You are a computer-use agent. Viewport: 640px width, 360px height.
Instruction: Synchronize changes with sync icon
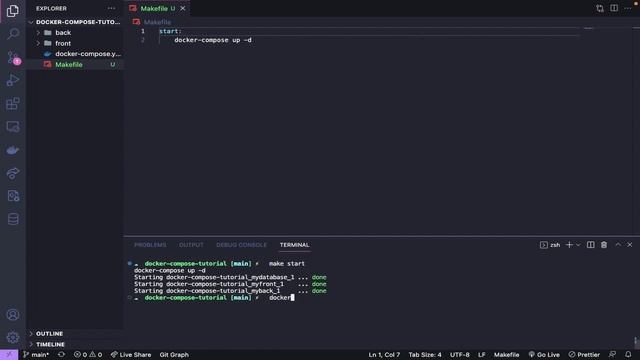[61, 355]
